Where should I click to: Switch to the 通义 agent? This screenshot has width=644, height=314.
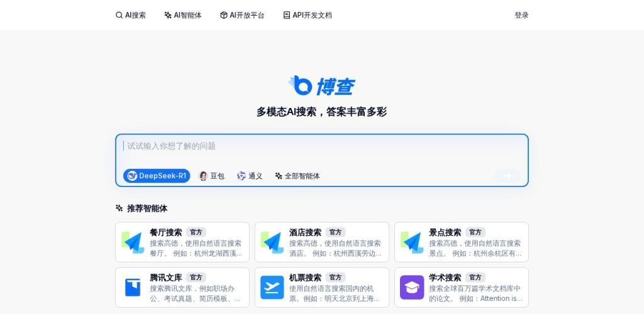(x=250, y=176)
